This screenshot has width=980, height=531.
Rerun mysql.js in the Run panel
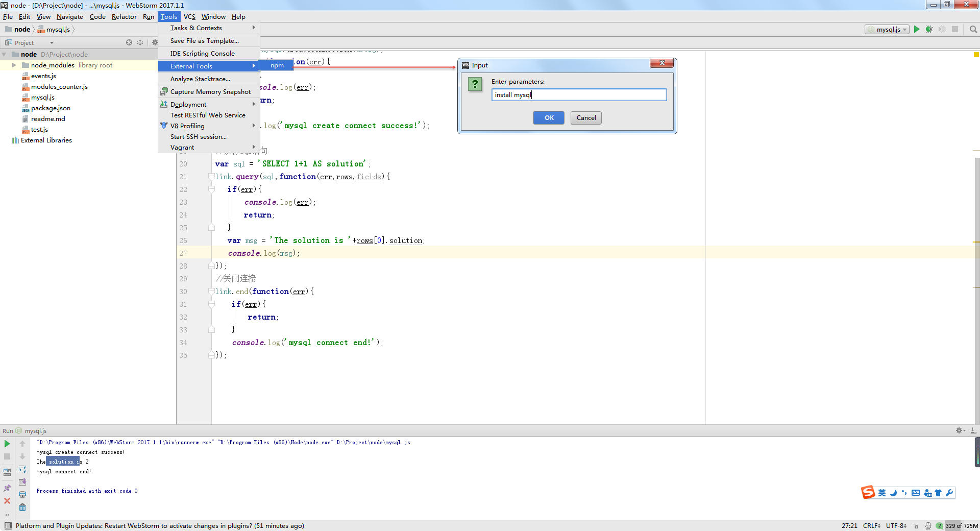coord(7,444)
